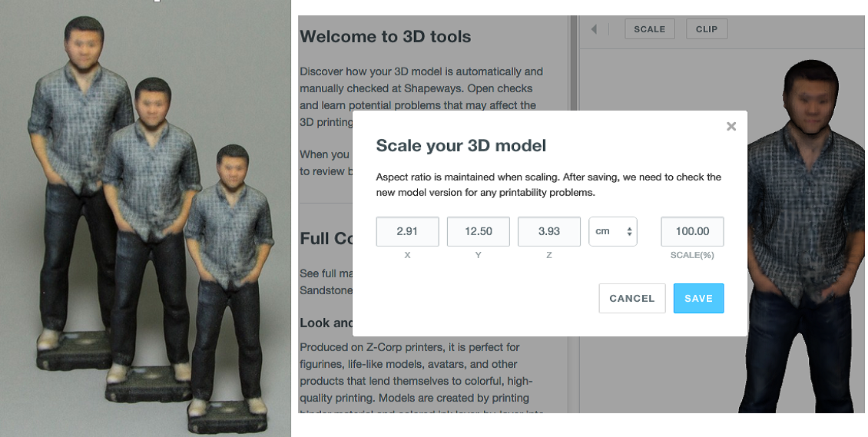This screenshot has height=437, width=868.
Task: Click the 'Aspect ratio is maintained' description text
Action: pos(548,185)
